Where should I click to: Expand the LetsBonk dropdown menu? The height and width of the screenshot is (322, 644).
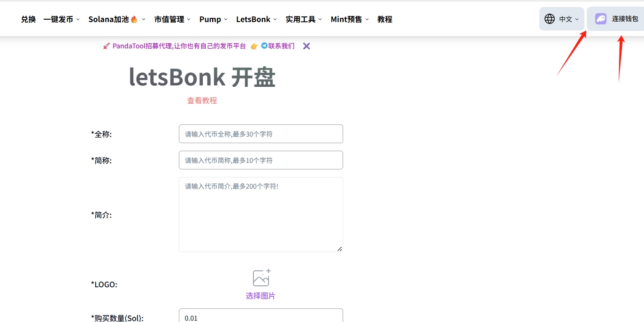click(x=257, y=19)
